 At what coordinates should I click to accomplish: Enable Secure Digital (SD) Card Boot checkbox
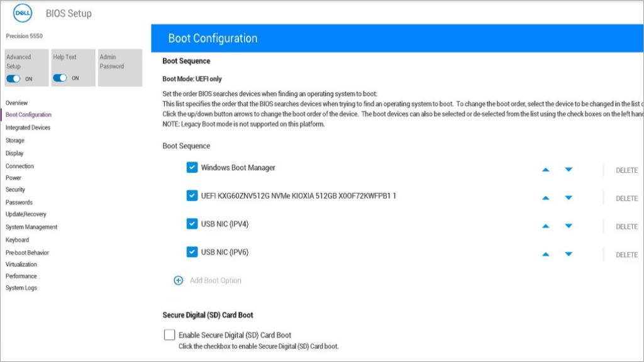click(169, 335)
